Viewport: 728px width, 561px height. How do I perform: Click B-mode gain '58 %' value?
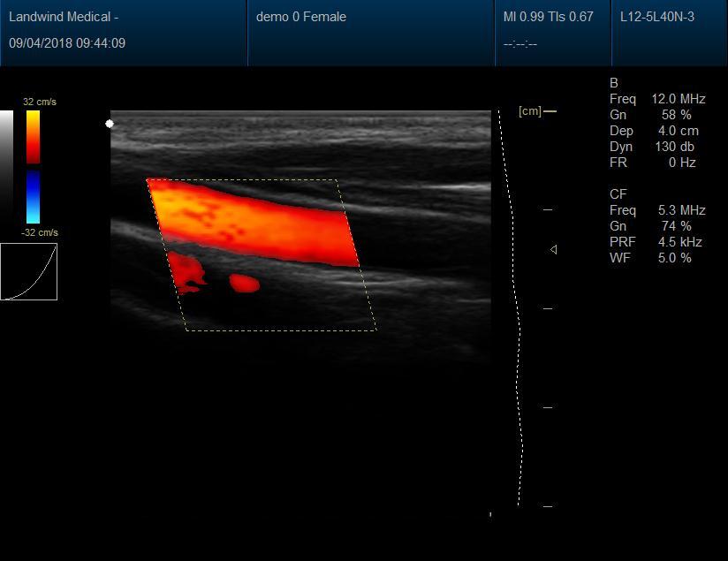coord(677,115)
